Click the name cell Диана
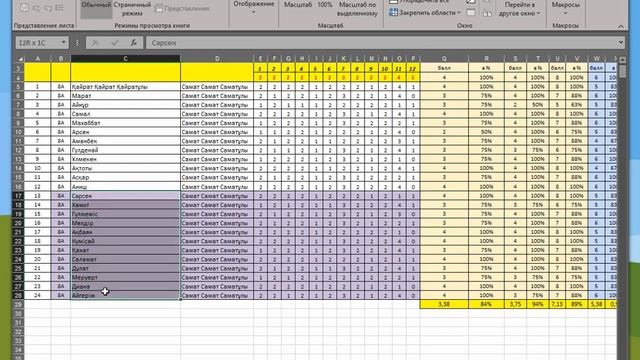640x360 pixels. 125,286
